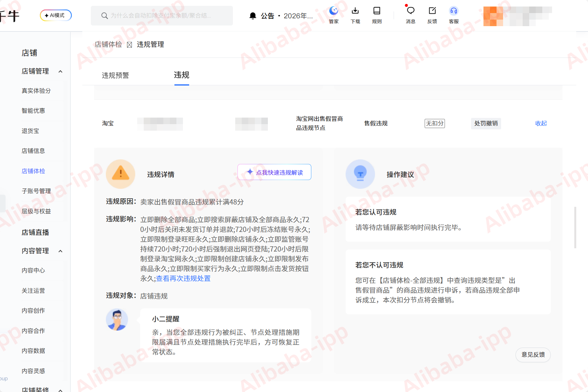Viewport: 588px width, 392px height.
Task: Click the 操作建议 lightbulb icon
Action: [360, 174]
